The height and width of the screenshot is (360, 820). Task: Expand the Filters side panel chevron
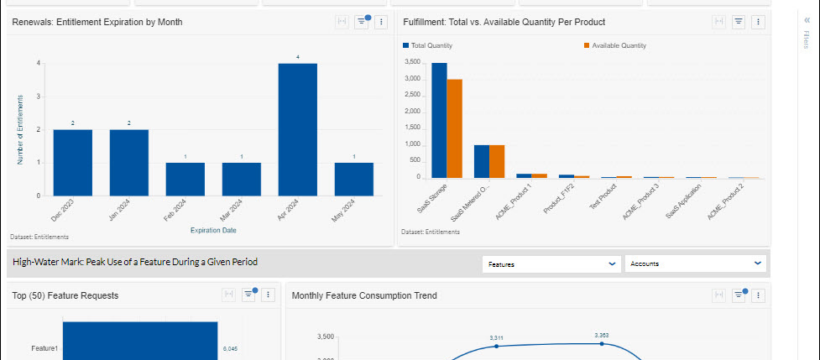pyautogui.click(x=806, y=20)
